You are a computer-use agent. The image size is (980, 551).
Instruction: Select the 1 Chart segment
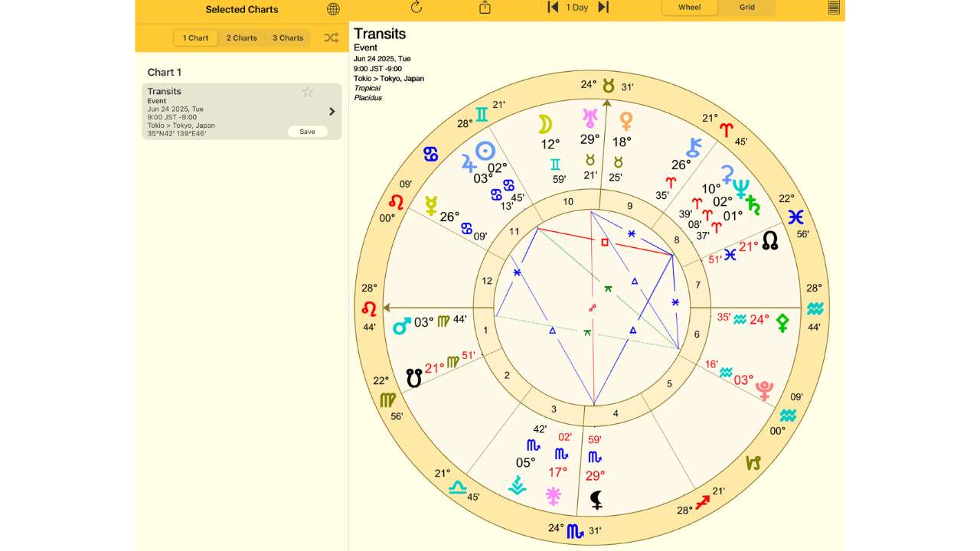tap(196, 37)
